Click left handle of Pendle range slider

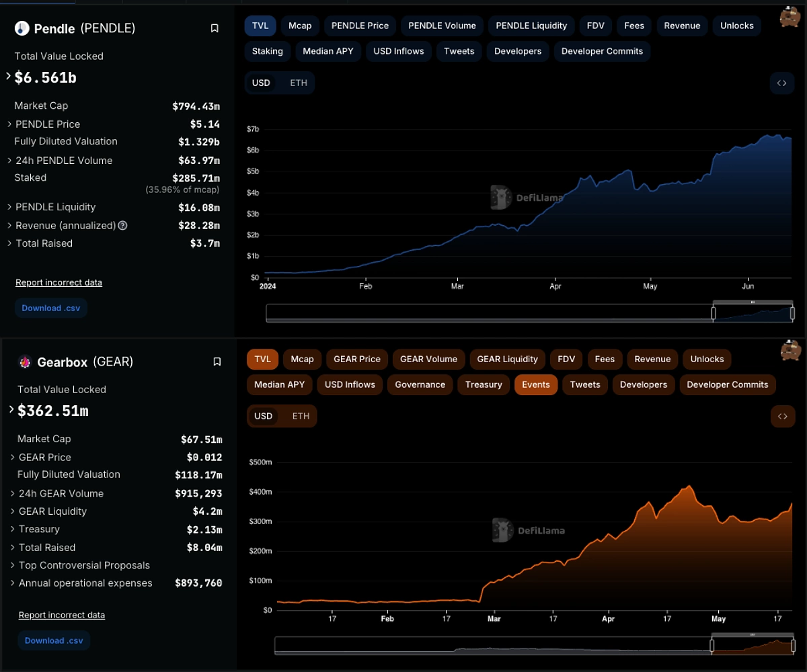(714, 313)
